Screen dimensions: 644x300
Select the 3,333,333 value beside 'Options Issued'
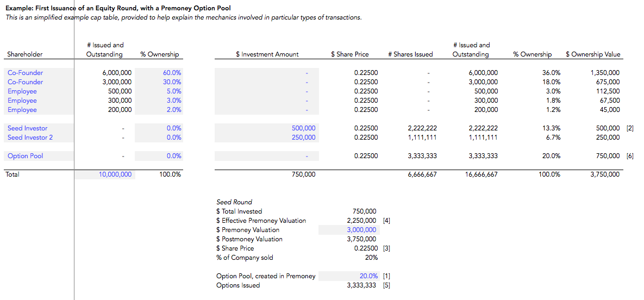coord(361,285)
